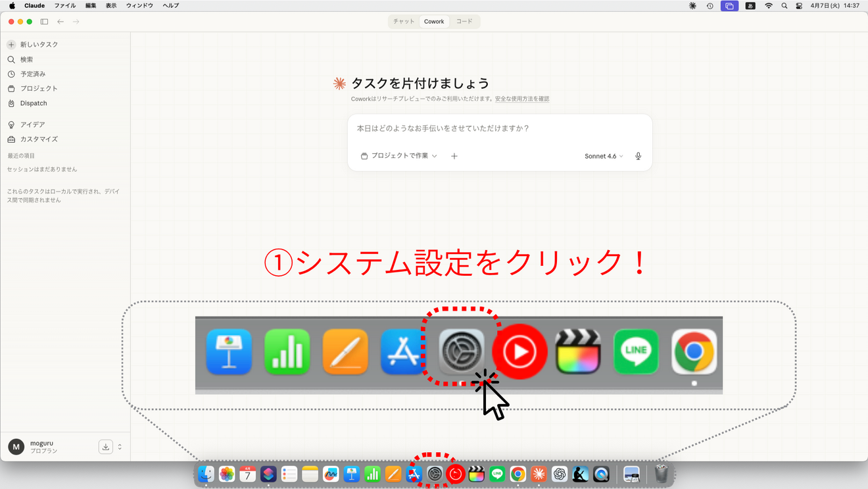Image resolution: width=868 pixels, height=489 pixels.
Task: Open the Apple menu
Action: [x=12, y=5]
